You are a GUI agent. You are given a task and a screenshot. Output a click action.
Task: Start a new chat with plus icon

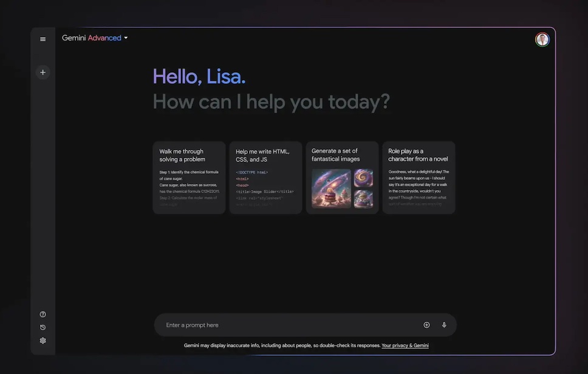pyautogui.click(x=43, y=72)
